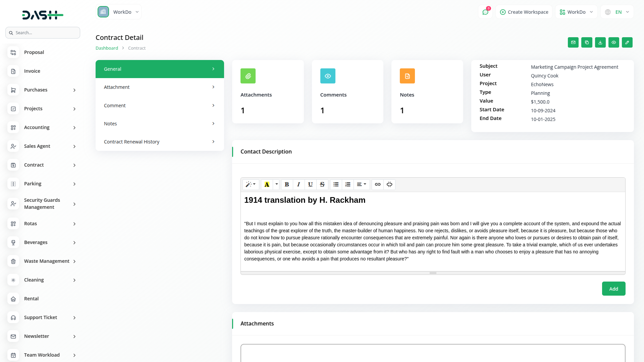Open the font color dropdown arrow

[x=276, y=184]
